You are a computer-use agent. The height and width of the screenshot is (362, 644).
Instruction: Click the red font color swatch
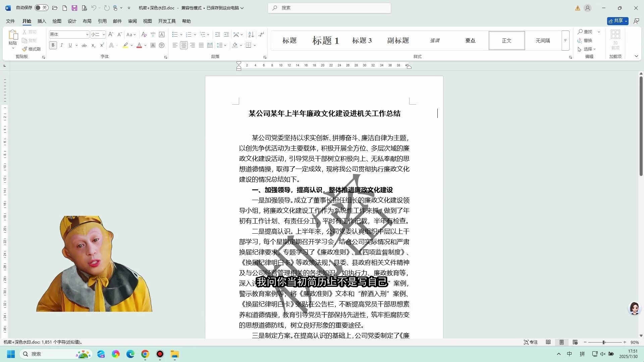139,46
